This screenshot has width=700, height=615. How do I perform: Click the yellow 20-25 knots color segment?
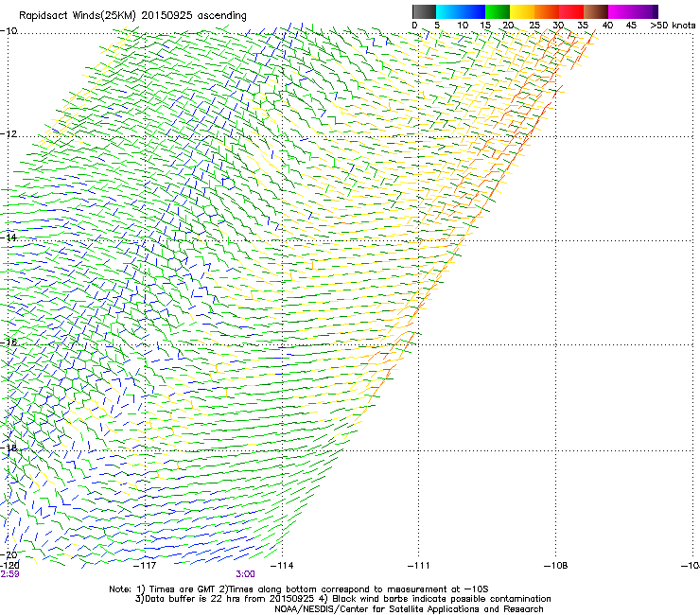[x=522, y=11]
